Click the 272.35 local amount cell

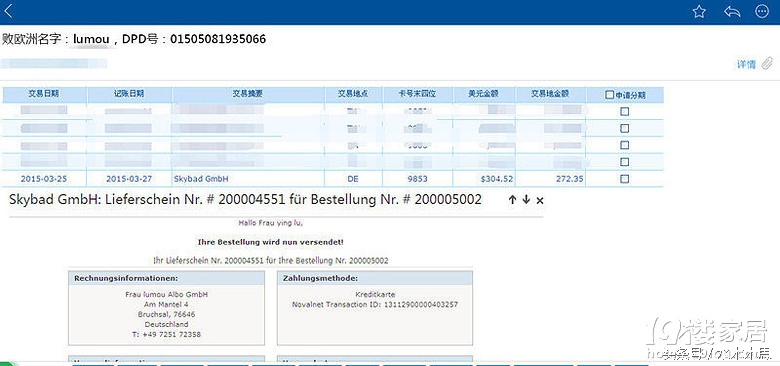pos(570,179)
